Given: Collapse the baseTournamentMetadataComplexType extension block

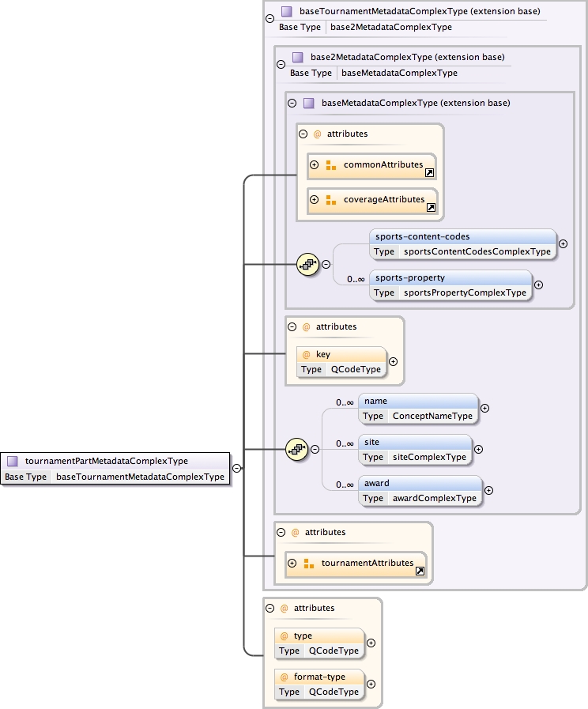Looking at the screenshot, I should pos(270,18).
